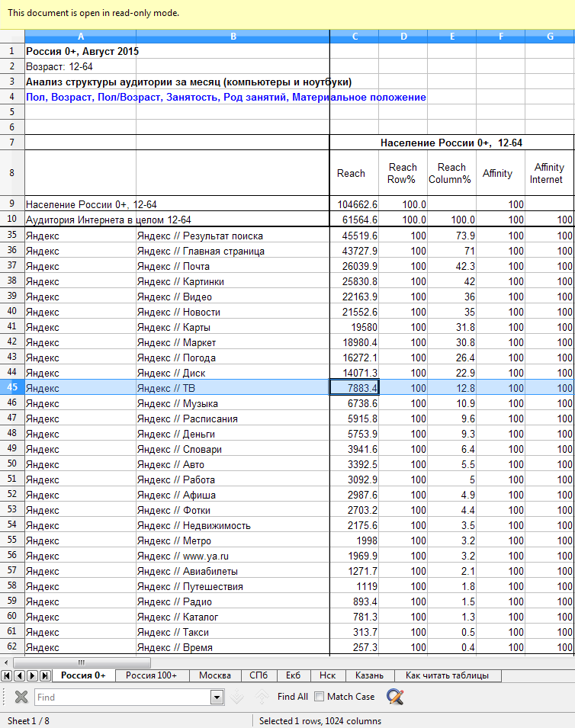Screen dimensions: 575x728
Task: Open the Как читать таблицы sheet tab
Action: coord(447,675)
